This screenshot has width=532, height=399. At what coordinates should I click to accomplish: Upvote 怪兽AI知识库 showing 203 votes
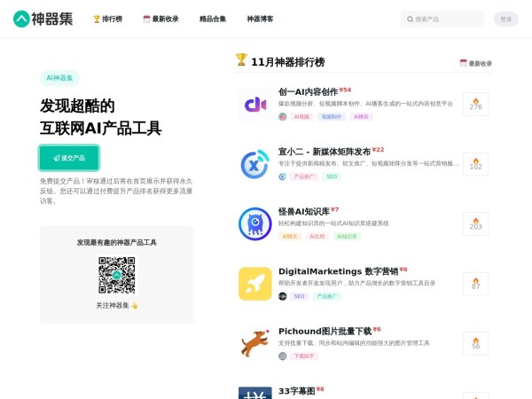coord(475,223)
